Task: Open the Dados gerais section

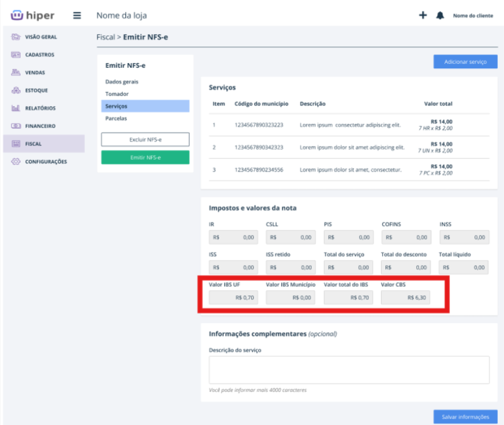Action: coord(122,82)
